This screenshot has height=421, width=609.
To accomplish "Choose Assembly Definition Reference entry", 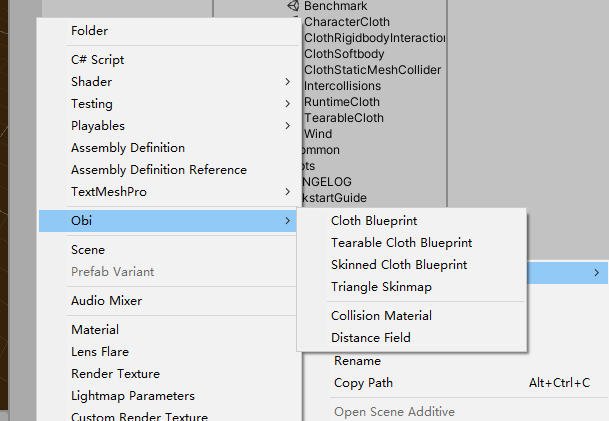I will point(159,170).
